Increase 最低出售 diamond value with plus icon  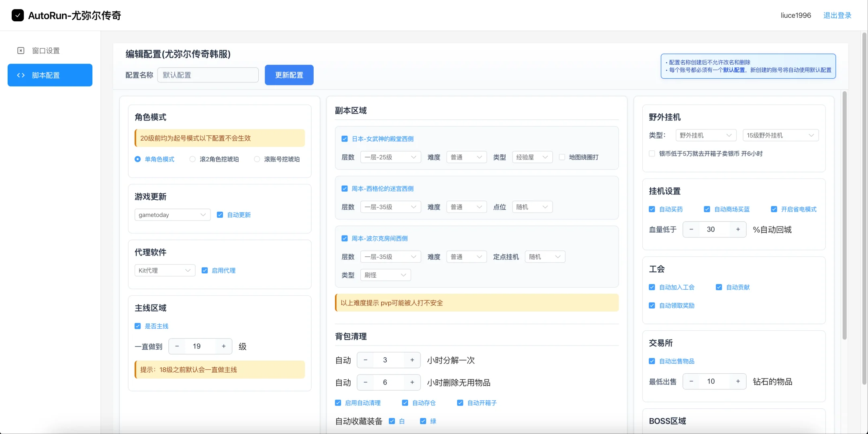point(738,381)
